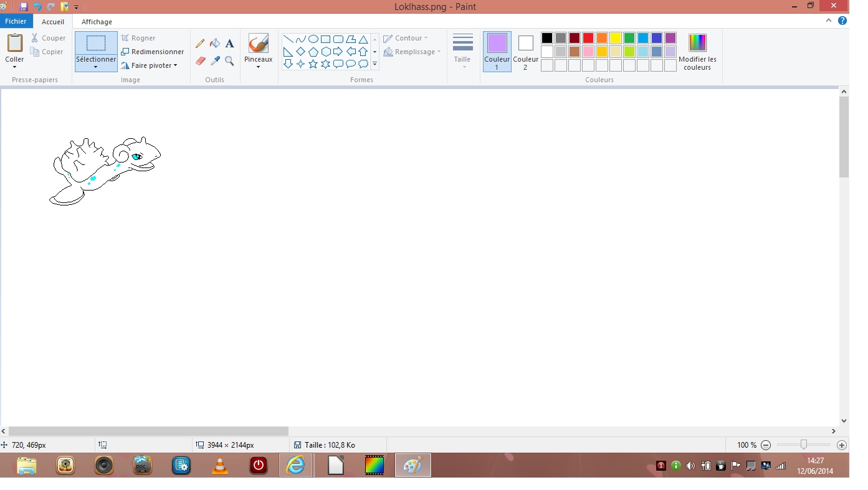Click the vertical scrollbar thumb

click(x=844, y=137)
